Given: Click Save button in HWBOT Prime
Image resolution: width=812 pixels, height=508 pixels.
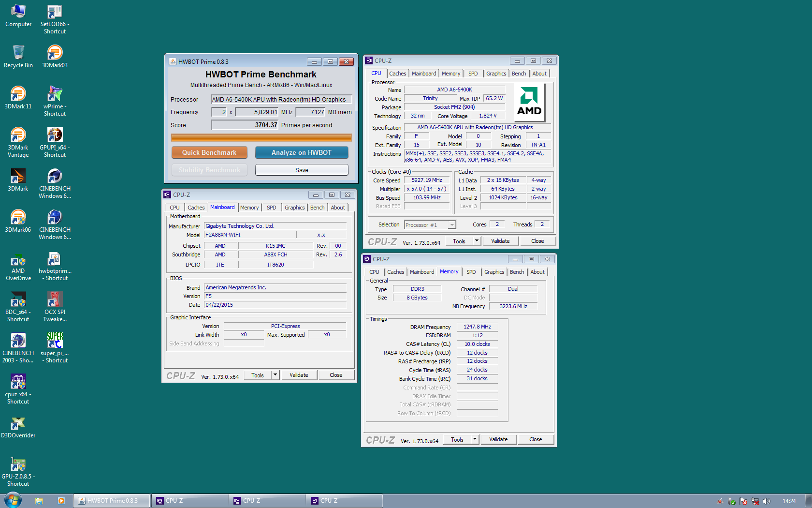Looking at the screenshot, I should coord(302,170).
